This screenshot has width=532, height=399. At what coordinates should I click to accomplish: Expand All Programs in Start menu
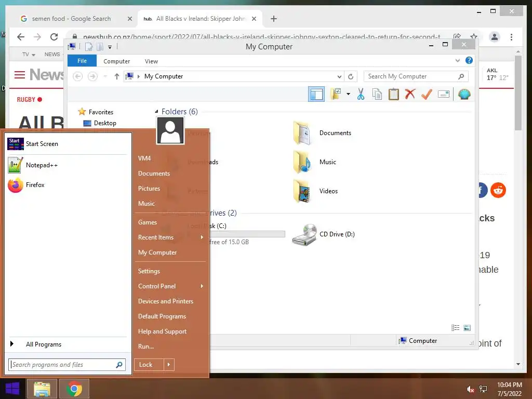(x=67, y=344)
